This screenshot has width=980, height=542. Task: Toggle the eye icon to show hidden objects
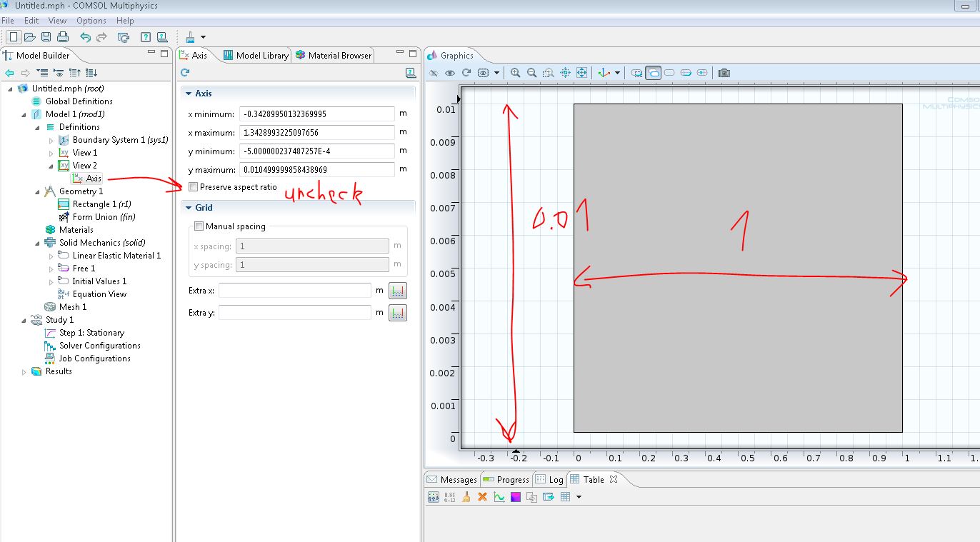click(449, 73)
